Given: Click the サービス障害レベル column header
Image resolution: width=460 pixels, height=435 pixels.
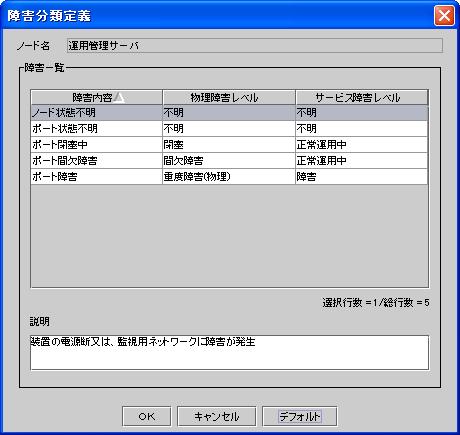Looking at the screenshot, I should [362, 97].
